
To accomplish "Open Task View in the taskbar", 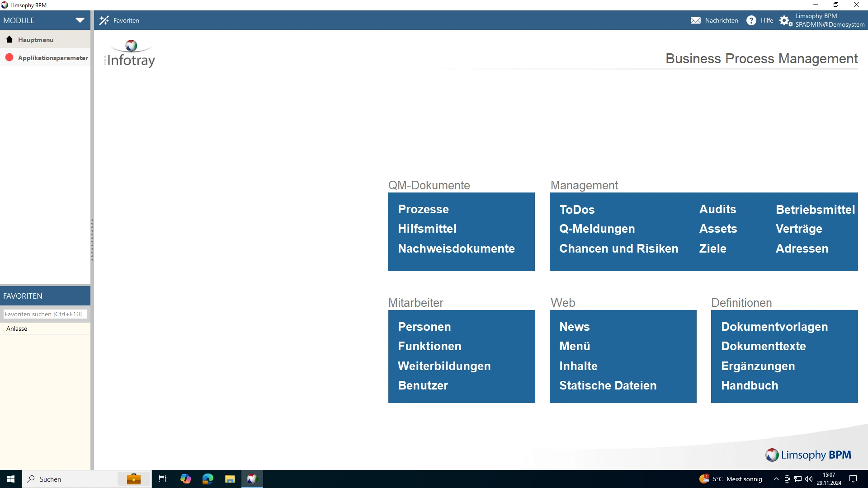I will (x=163, y=479).
